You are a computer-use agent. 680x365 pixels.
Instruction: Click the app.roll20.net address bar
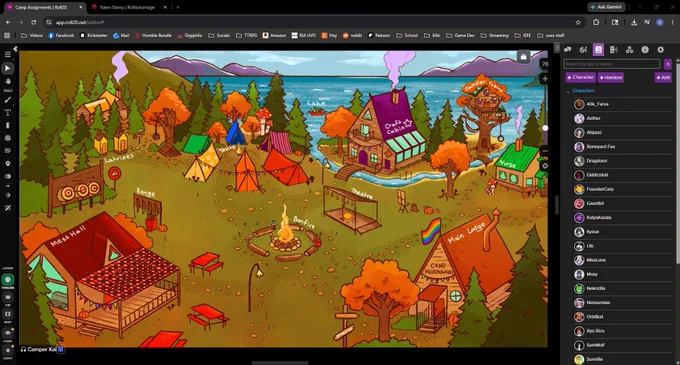click(312, 23)
